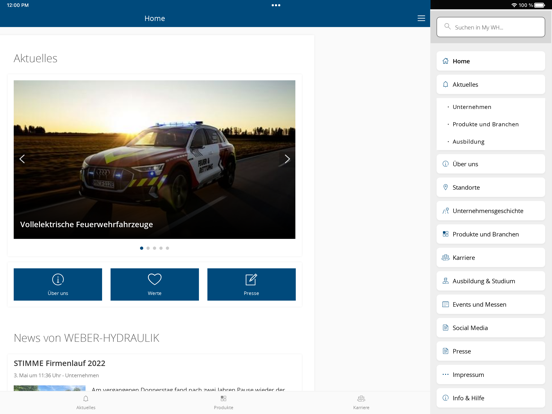Viewport: 552px width, 414px height.
Task: Click the Home house icon in sidebar
Action: (x=445, y=61)
